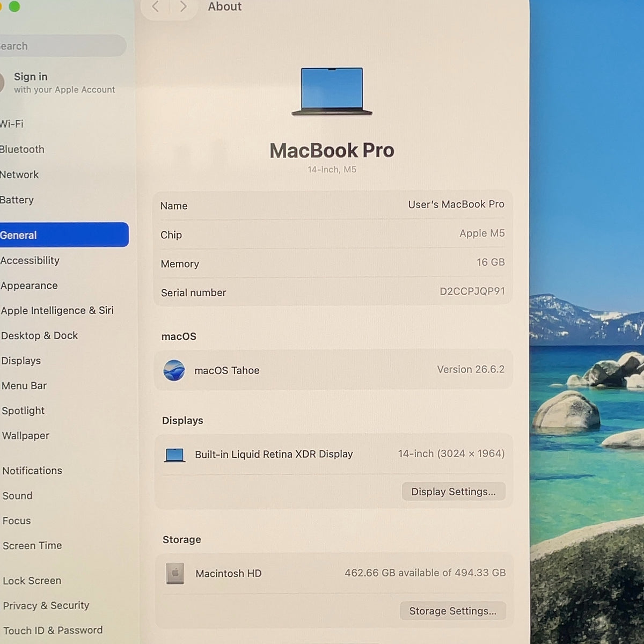Open Notifications settings
644x644 pixels.
pos(32,471)
